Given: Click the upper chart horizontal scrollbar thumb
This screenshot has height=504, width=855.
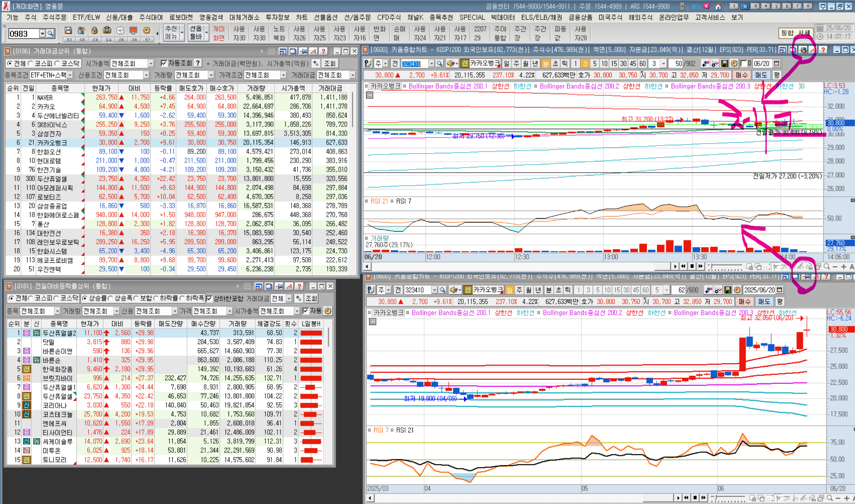Looking at the screenshot, I should [663, 266].
